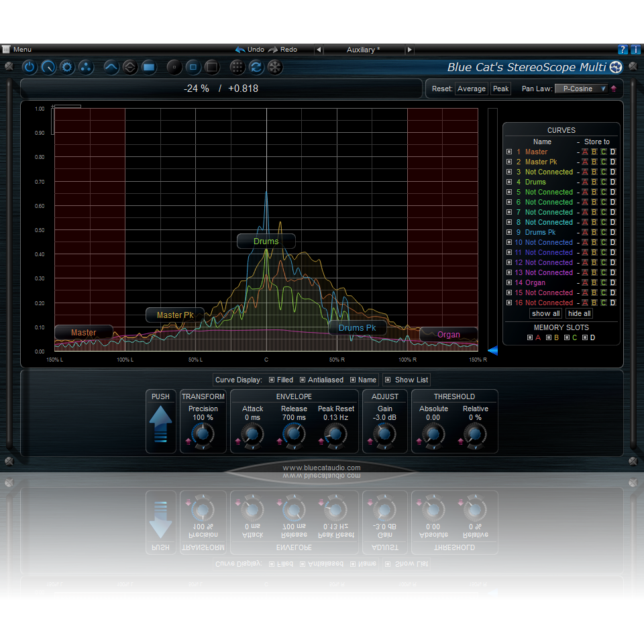
Task: Click the power/bypass icon in the toolbar
Action: point(28,67)
